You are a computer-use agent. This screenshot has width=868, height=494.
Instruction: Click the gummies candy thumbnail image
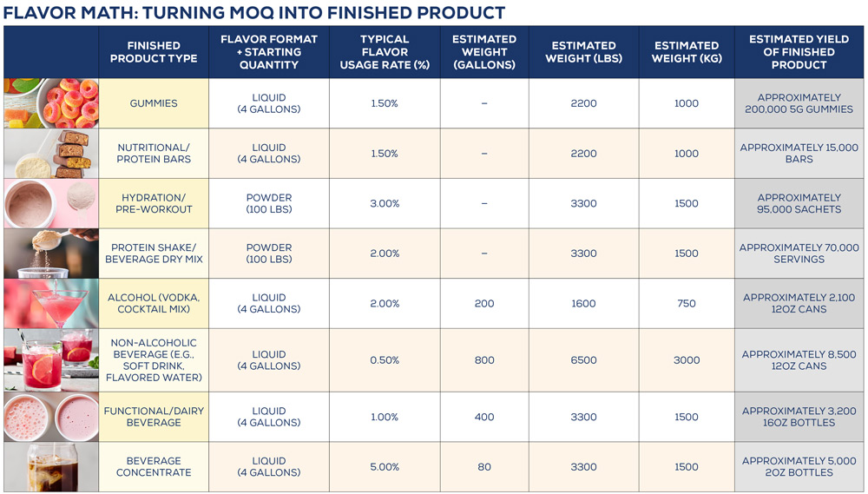click(51, 103)
